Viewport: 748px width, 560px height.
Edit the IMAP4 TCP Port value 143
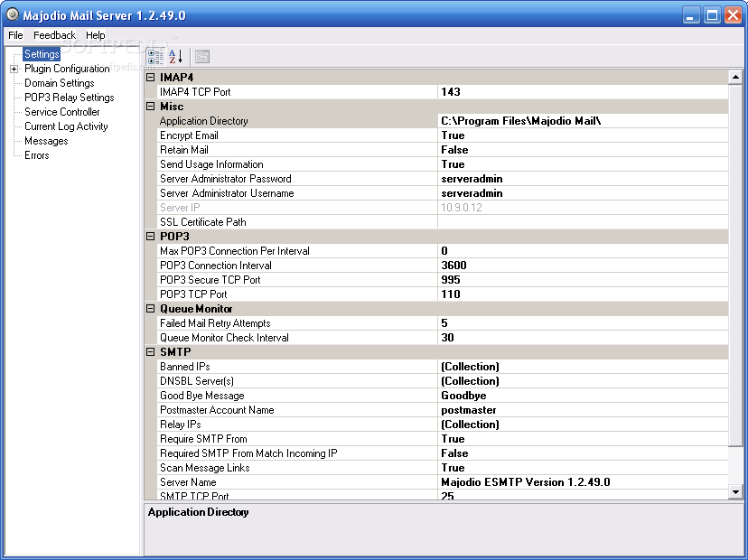pyautogui.click(x=583, y=92)
